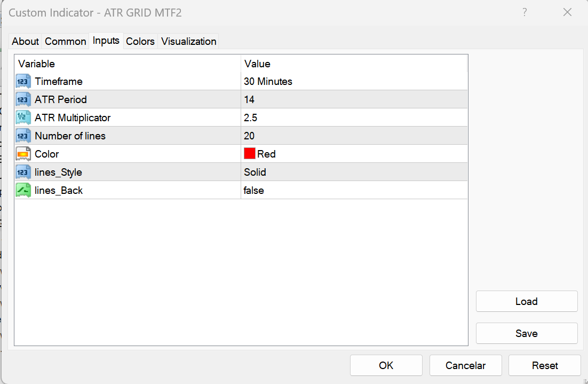
Task: Click the Reset button
Action: pos(545,366)
